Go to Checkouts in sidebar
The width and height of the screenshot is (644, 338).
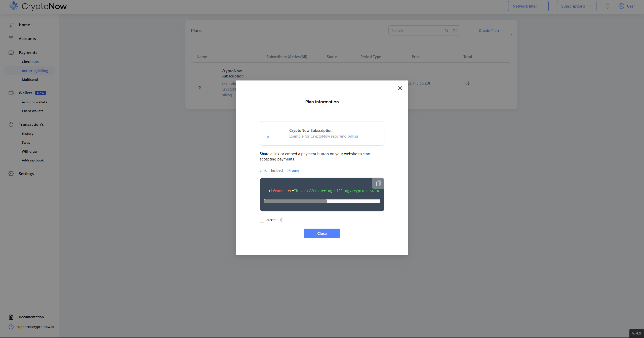point(30,62)
